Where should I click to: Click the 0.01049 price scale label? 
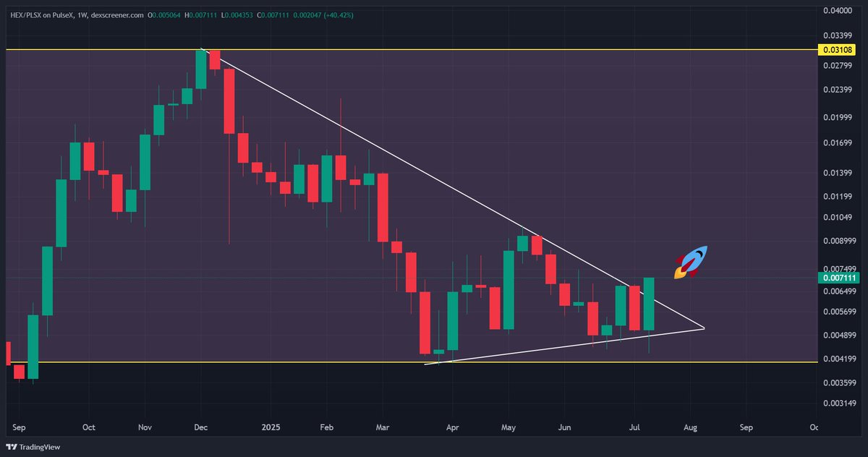click(x=836, y=217)
